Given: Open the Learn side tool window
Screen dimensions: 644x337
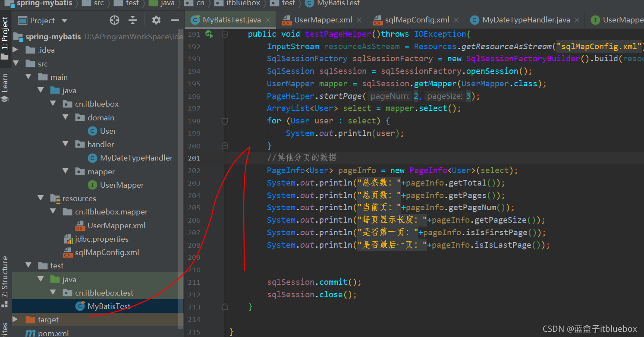Looking at the screenshot, I should pyautogui.click(x=5, y=88).
